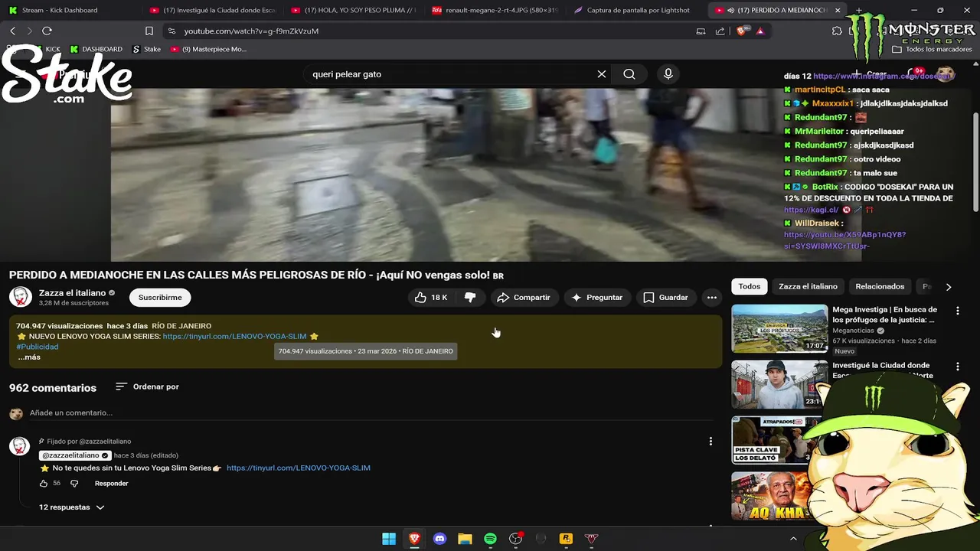Screen dimensions: 980x551
Task: Select the Zazza el italiano filter chip
Action: pos(808,286)
